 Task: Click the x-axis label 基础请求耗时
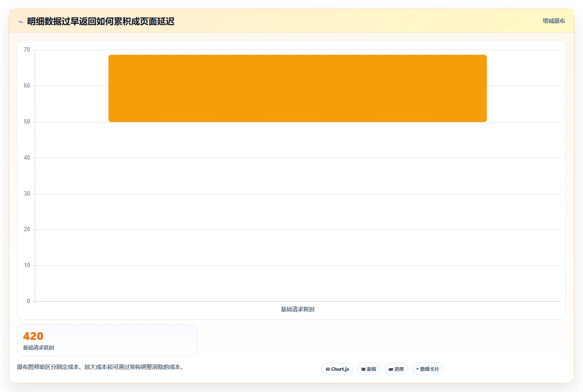coord(297,309)
